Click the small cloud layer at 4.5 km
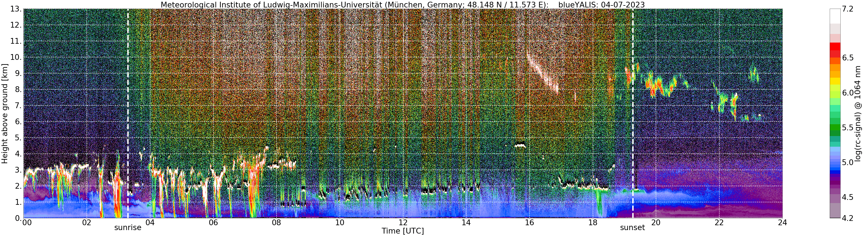868x237 pixels. [x=520, y=146]
